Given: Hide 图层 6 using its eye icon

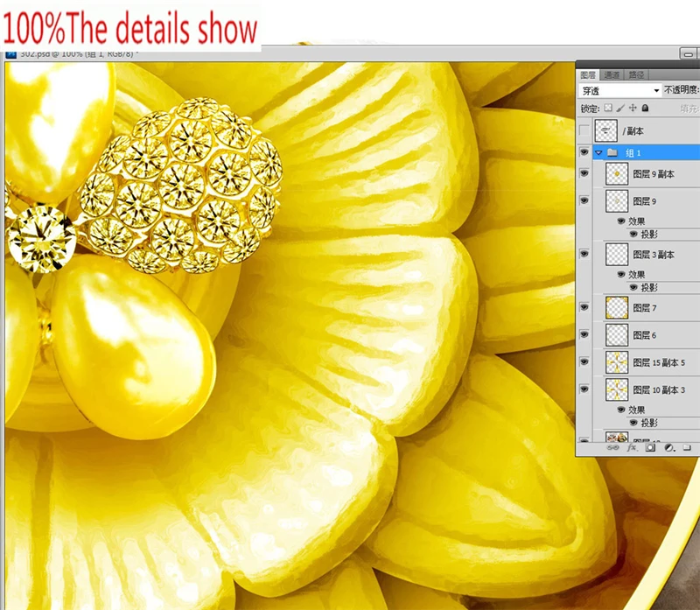Looking at the screenshot, I should click(584, 334).
